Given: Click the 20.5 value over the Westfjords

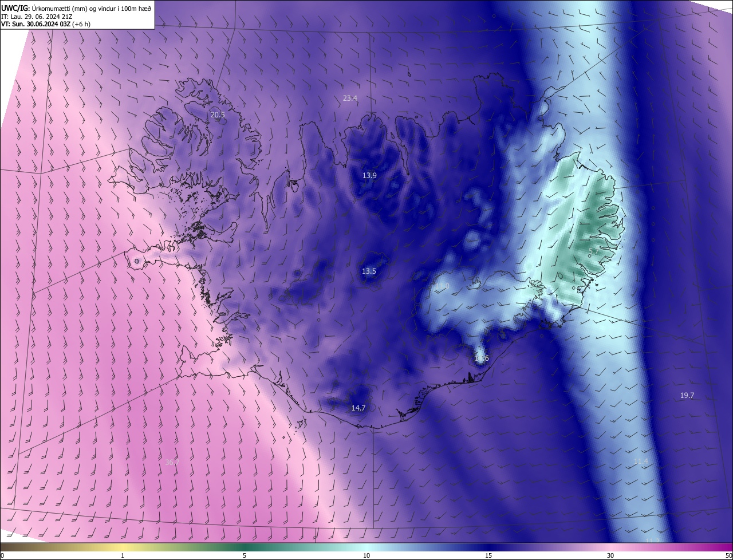Looking at the screenshot, I should [218, 115].
